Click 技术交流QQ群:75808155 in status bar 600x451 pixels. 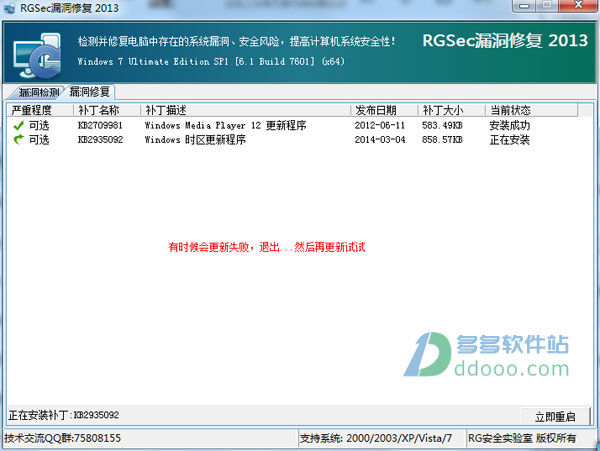pyautogui.click(x=62, y=438)
